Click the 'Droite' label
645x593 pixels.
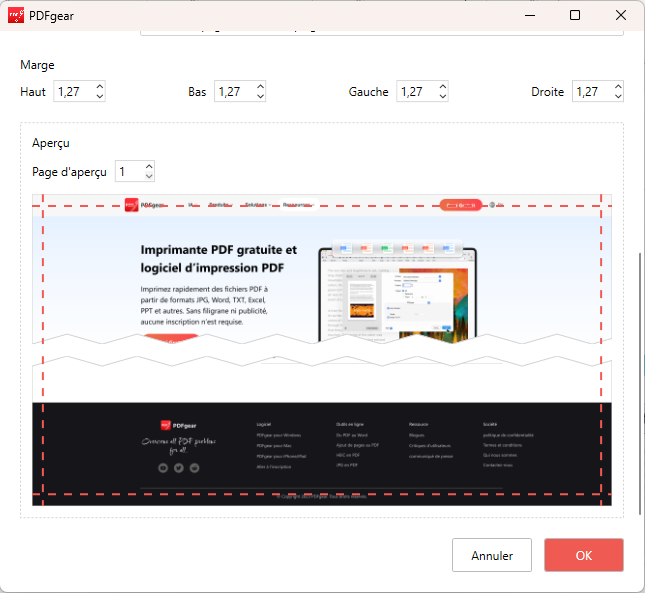pos(548,91)
